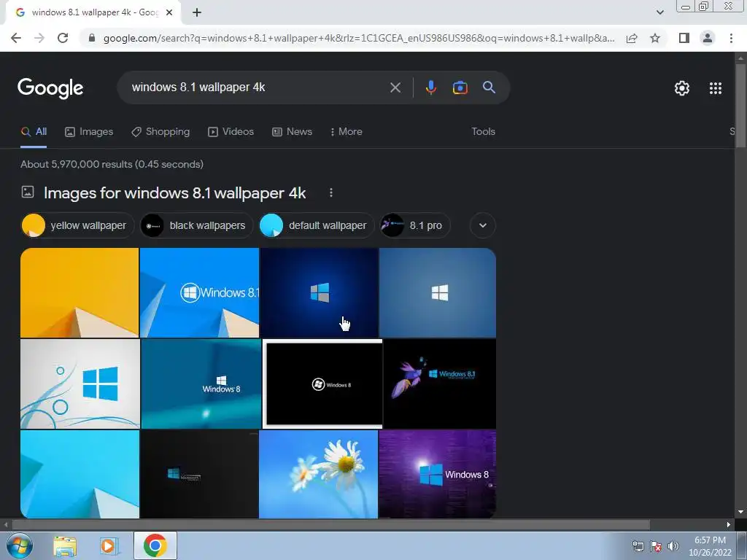Clear the search query with the X
The height and width of the screenshot is (560, 747).
(x=395, y=87)
